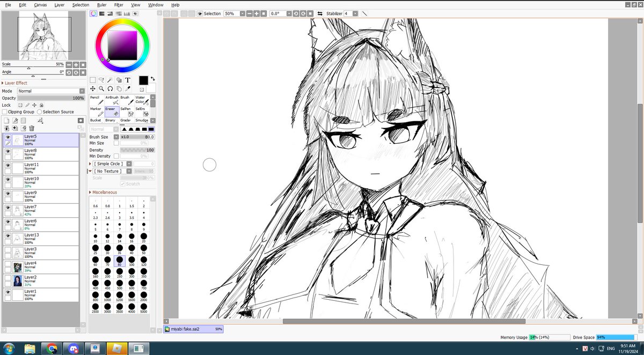Toggle the Selection visibility eye in toolbar
The image size is (644, 355).
tap(200, 13)
